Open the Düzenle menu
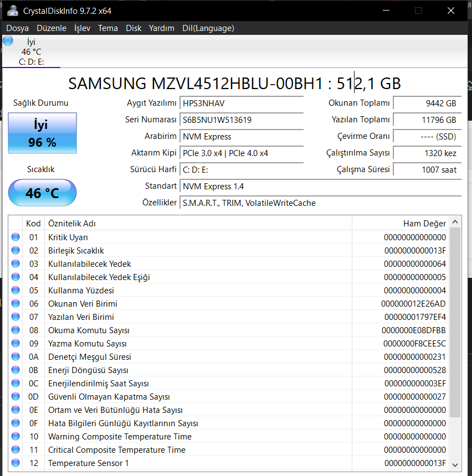This screenshot has height=476, width=472. tap(52, 28)
